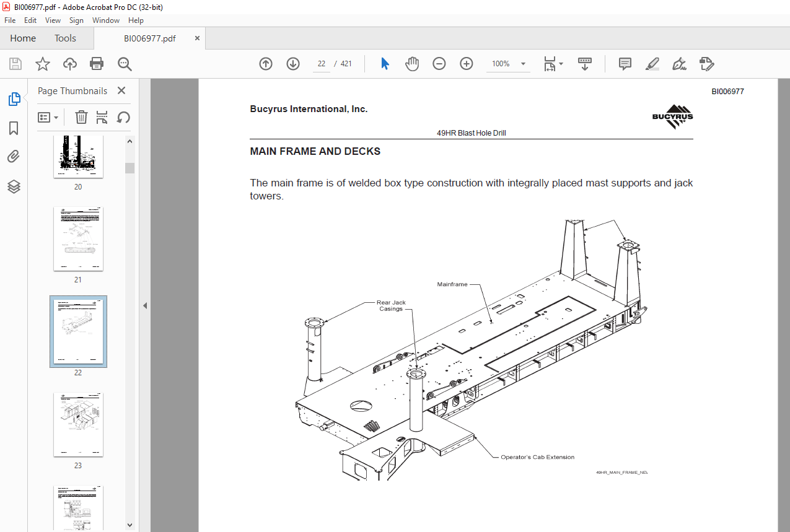Delete selected pages with the trash icon
The height and width of the screenshot is (532, 790).
[81, 117]
